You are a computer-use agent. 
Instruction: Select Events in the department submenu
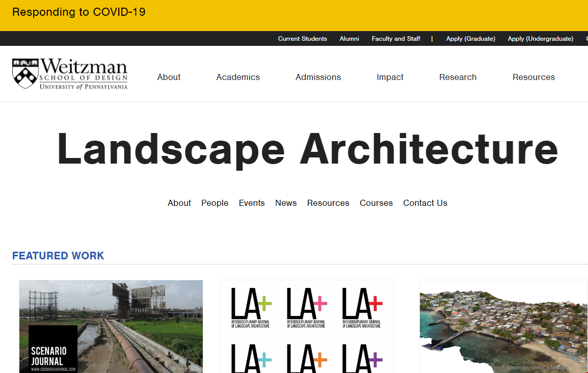pyautogui.click(x=252, y=203)
